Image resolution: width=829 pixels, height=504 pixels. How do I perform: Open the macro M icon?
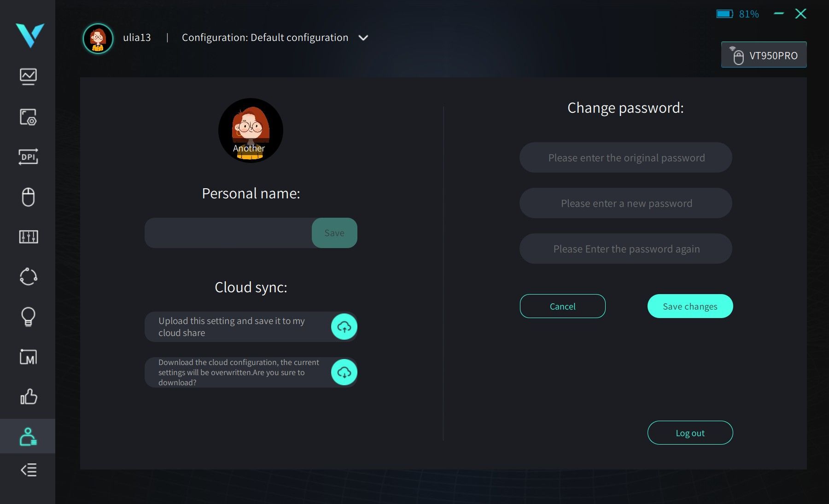28,357
